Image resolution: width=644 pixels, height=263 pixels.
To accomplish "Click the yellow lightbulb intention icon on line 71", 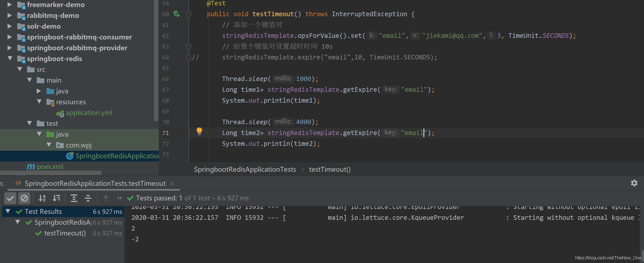I will click(x=199, y=131).
